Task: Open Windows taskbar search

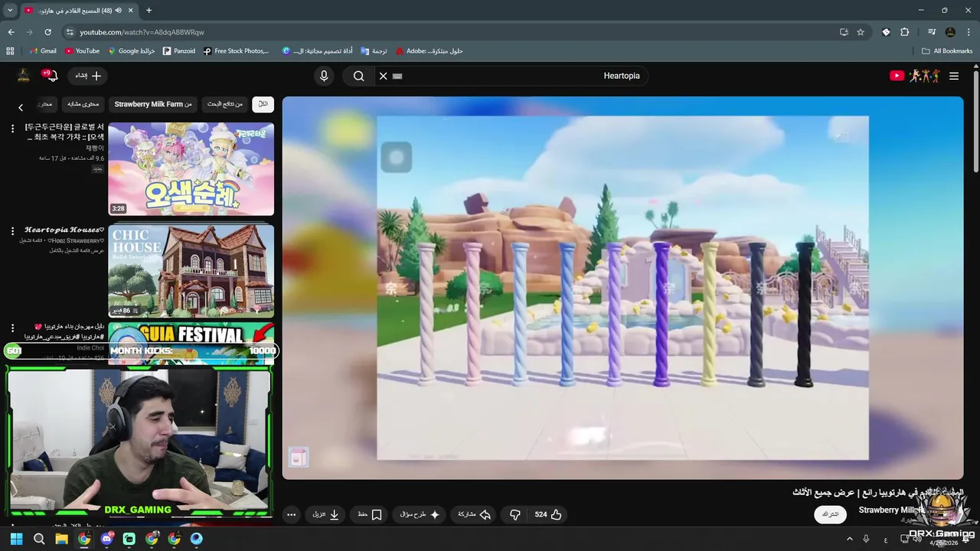Action: (39, 539)
